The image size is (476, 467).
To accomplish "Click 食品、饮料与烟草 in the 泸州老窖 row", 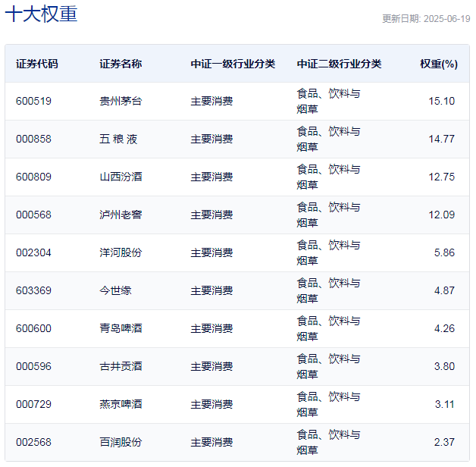I will click(x=328, y=215).
